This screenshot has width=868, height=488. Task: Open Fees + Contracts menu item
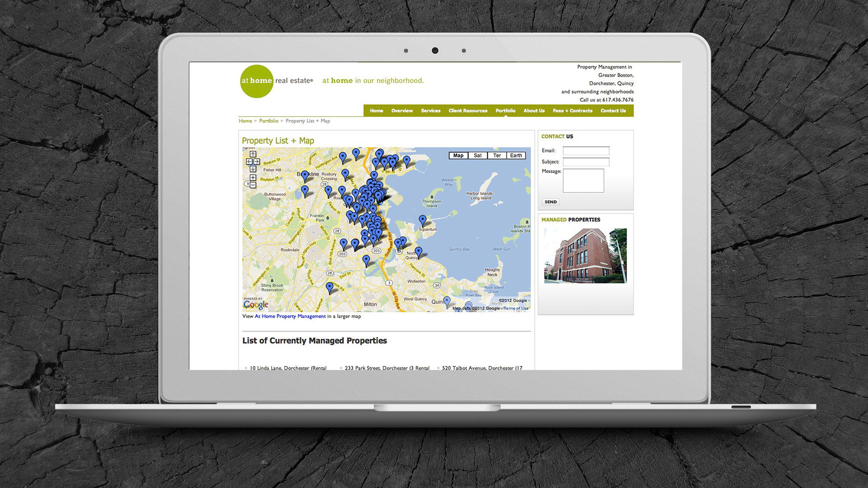point(572,111)
